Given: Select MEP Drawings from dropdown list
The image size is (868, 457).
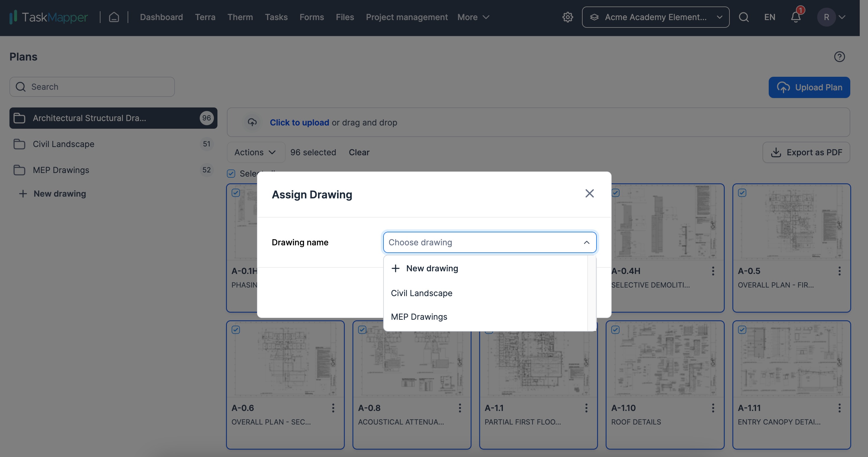Looking at the screenshot, I should [x=486, y=316].
